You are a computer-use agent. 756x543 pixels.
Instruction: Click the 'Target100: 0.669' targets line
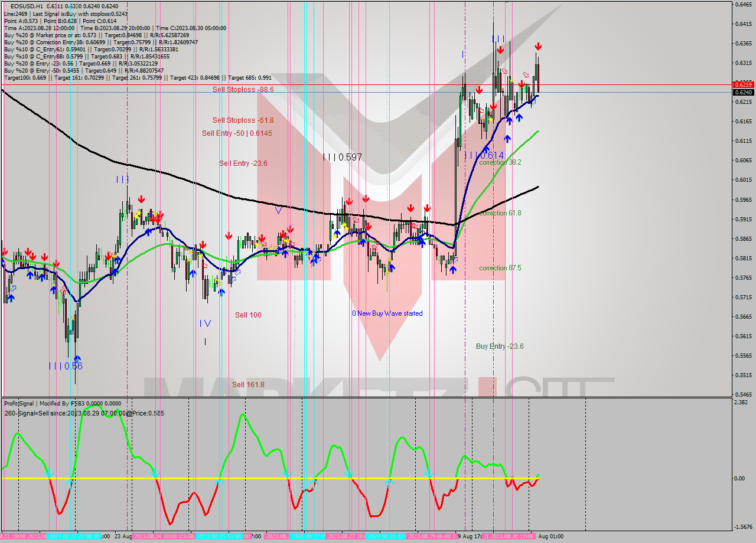click(x=138, y=77)
